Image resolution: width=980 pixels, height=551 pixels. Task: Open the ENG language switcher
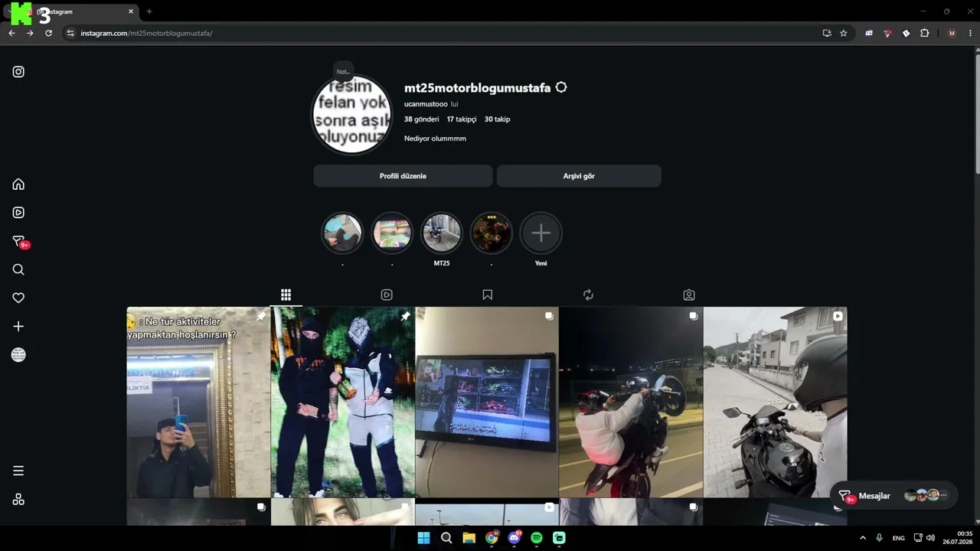899,538
